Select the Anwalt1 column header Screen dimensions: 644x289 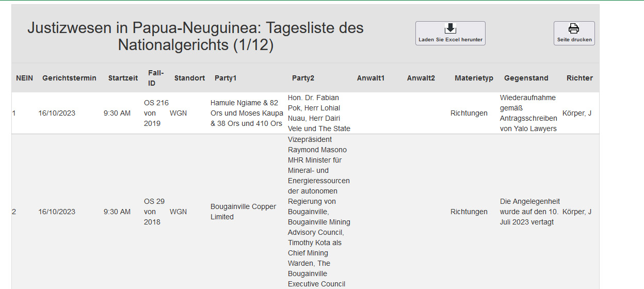(x=371, y=78)
